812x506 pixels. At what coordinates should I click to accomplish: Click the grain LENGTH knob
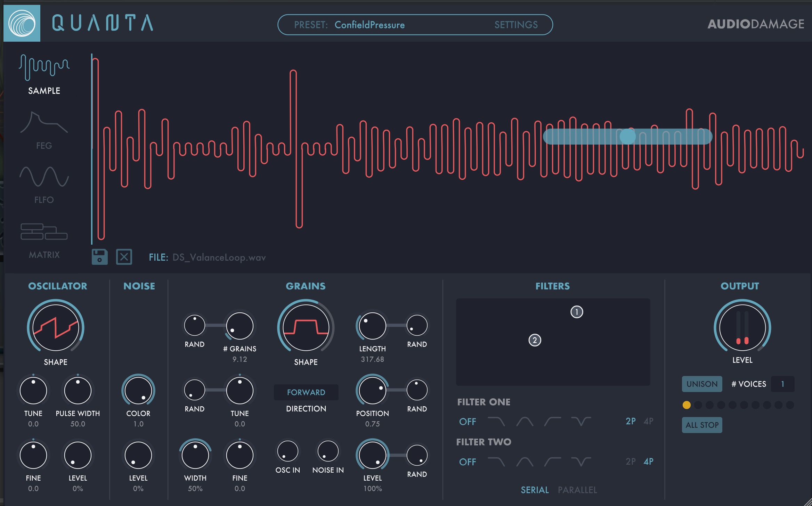click(x=372, y=326)
